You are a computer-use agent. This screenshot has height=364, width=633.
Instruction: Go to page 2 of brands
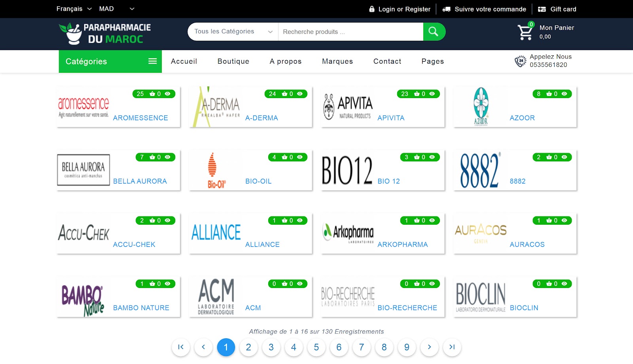coord(248,347)
